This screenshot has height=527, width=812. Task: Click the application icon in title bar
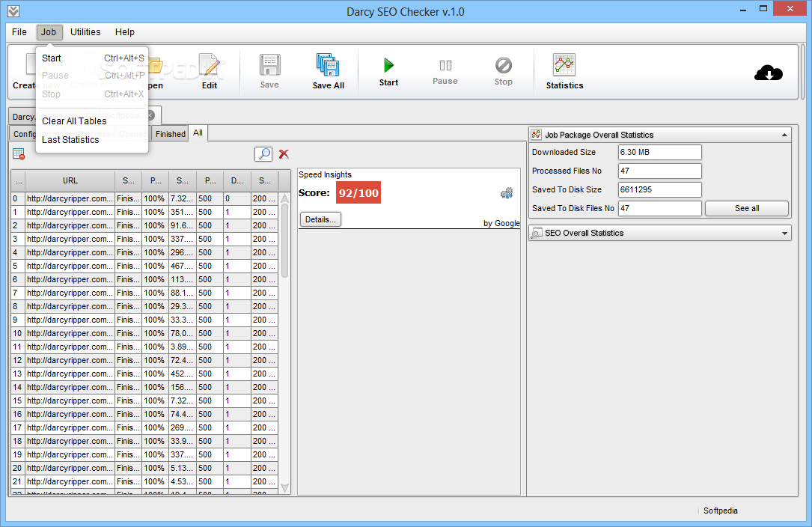(13, 11)
